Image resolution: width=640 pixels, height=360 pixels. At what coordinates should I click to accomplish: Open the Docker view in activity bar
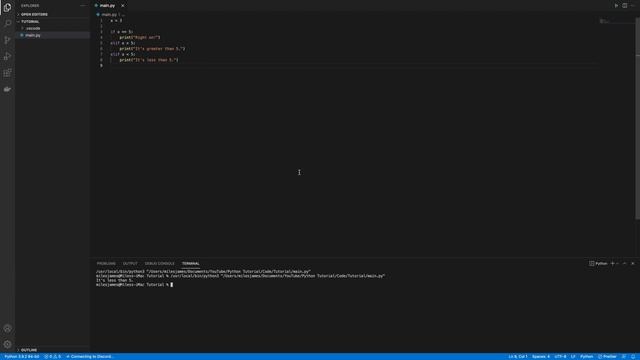tap(7, 89)
